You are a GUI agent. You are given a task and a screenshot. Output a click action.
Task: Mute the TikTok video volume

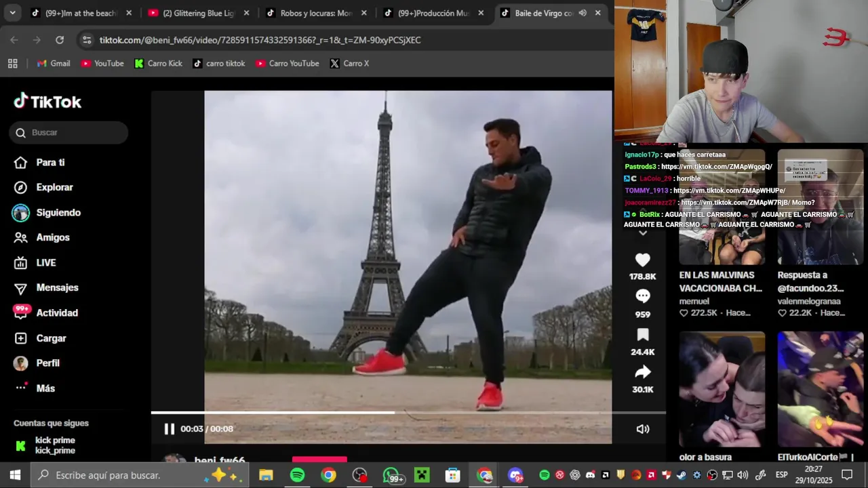pyautogui.click(x=643, y=428)
